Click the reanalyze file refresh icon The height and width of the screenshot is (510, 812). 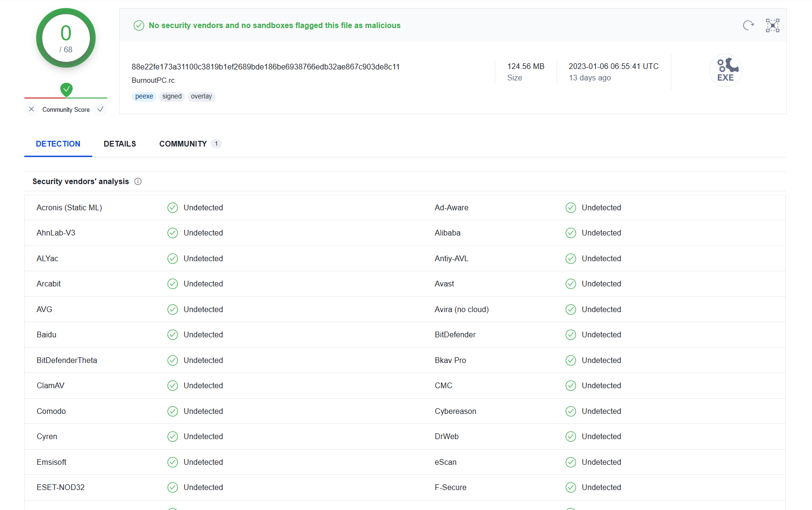[x=748, y=25]
